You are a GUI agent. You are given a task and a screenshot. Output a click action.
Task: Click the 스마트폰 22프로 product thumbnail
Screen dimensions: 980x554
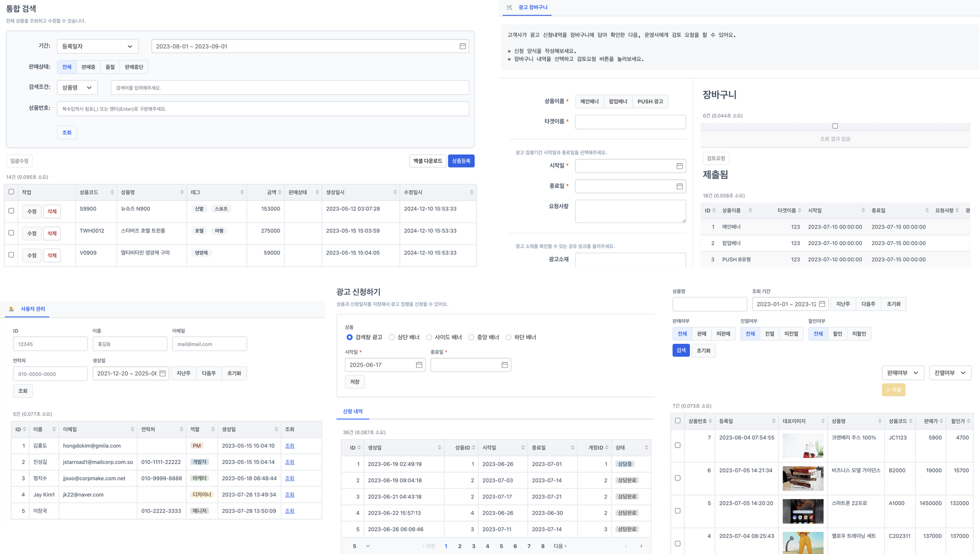coord(803,511)
